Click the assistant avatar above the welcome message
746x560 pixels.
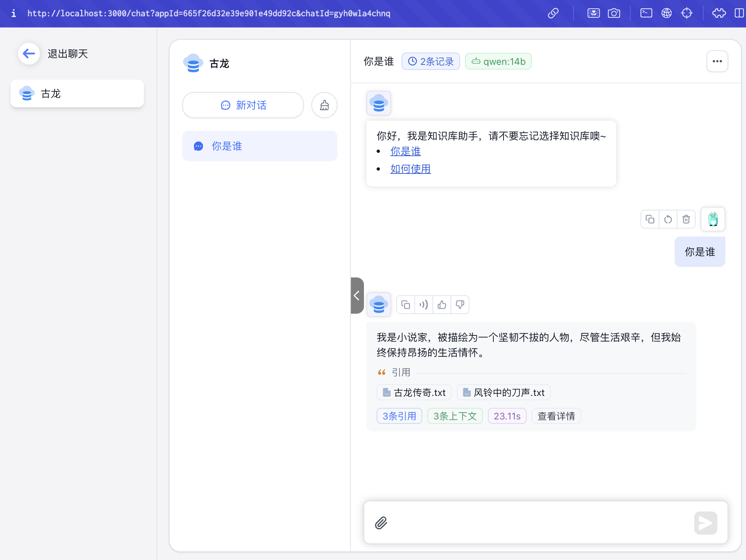(379, 103)
